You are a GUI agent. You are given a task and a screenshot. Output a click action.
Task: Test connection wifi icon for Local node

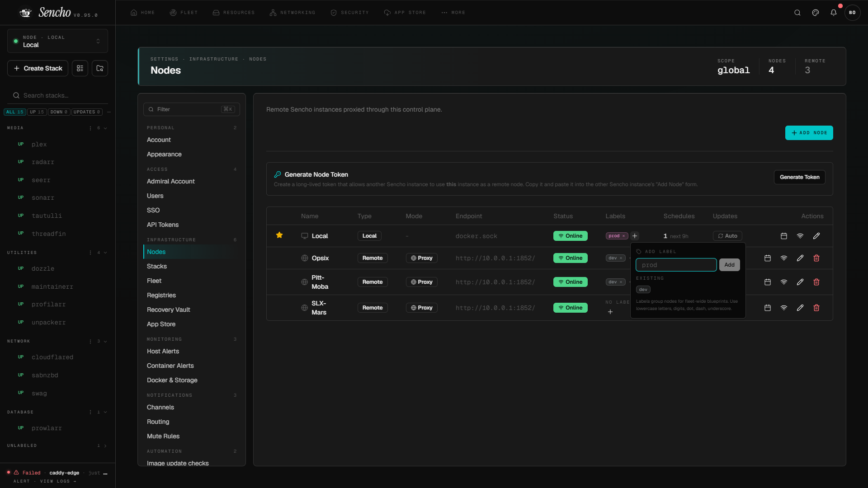800,236
